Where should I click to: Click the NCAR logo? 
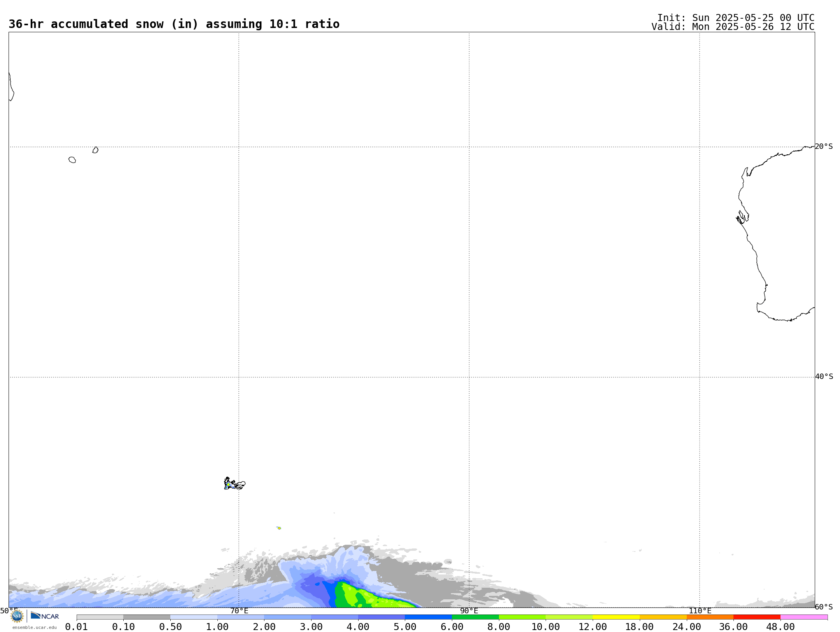pos(45,616)
